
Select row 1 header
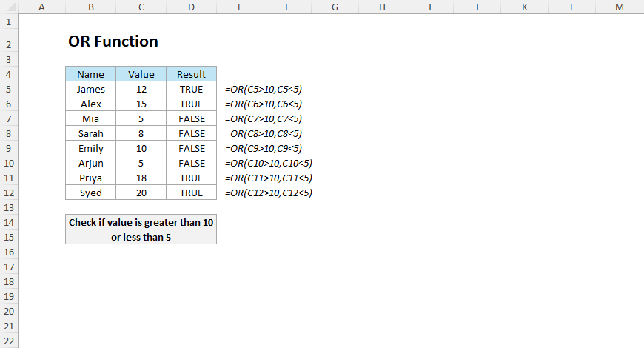pyautogui.click(x=9, y=21)
